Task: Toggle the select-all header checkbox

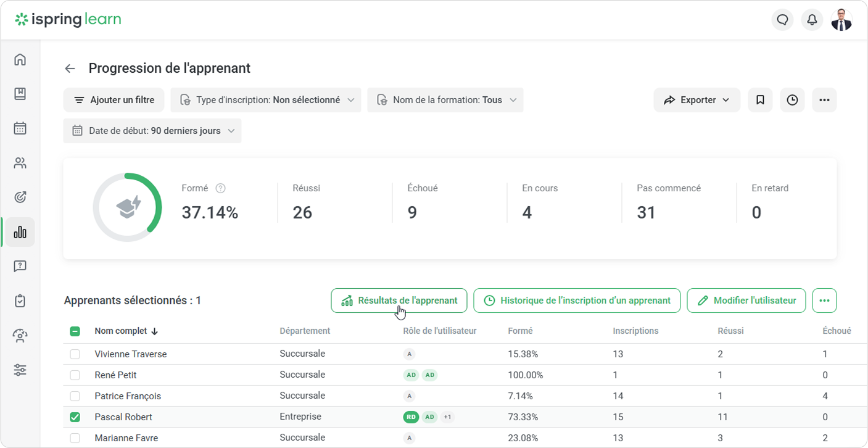Action: point(75,331)
